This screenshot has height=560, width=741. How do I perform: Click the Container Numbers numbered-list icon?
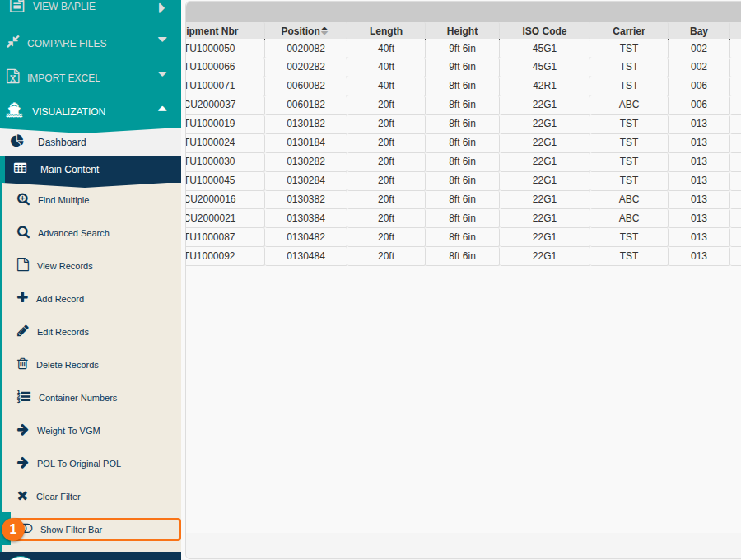[24, 396]
